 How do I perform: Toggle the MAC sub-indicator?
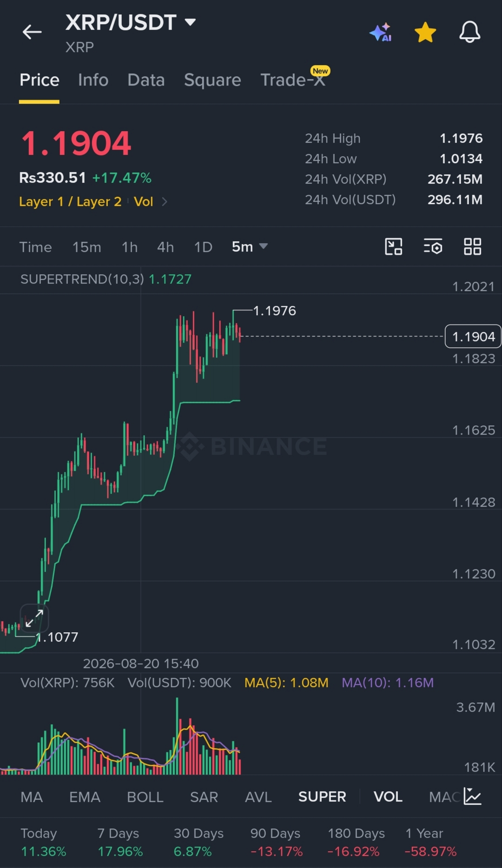pos(445,797)
